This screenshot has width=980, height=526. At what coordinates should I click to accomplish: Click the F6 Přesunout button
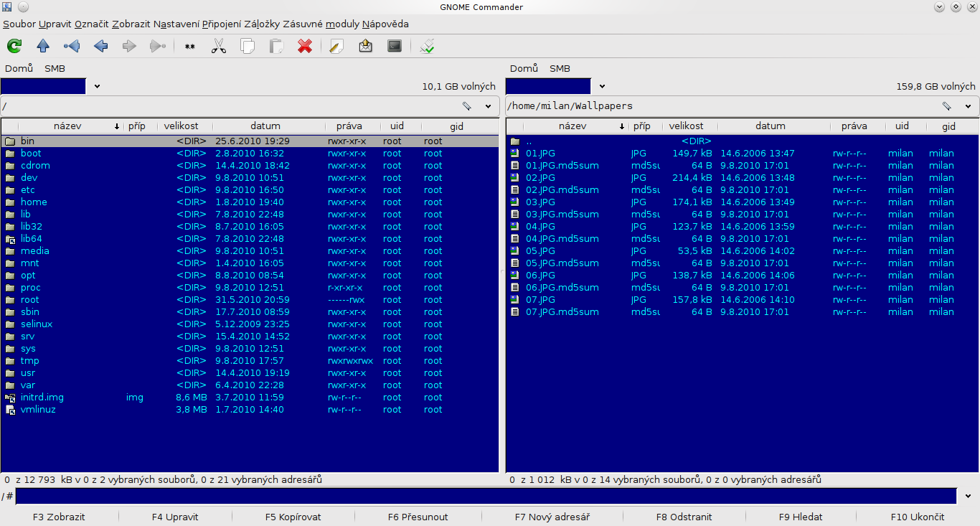click(x=418, y=517)
